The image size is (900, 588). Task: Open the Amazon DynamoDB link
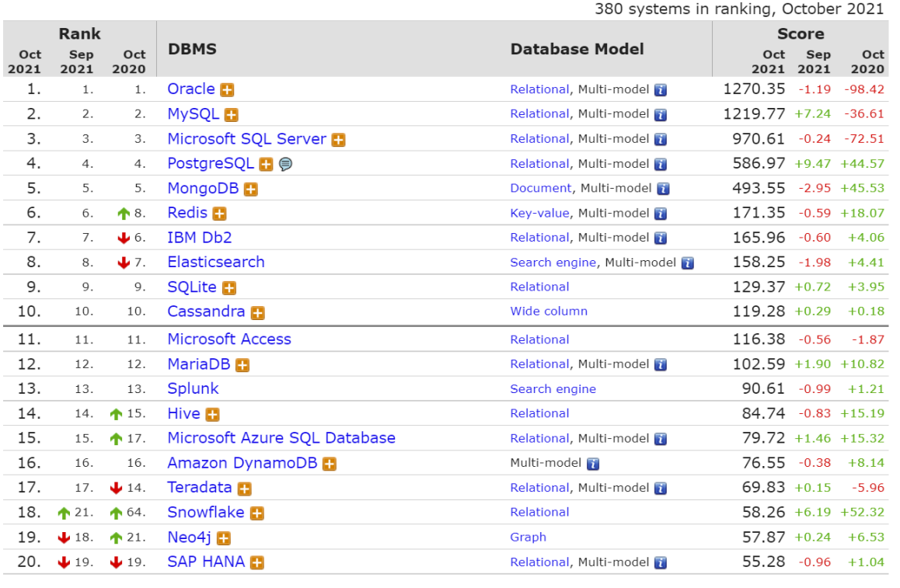click(x=242, y=463)
